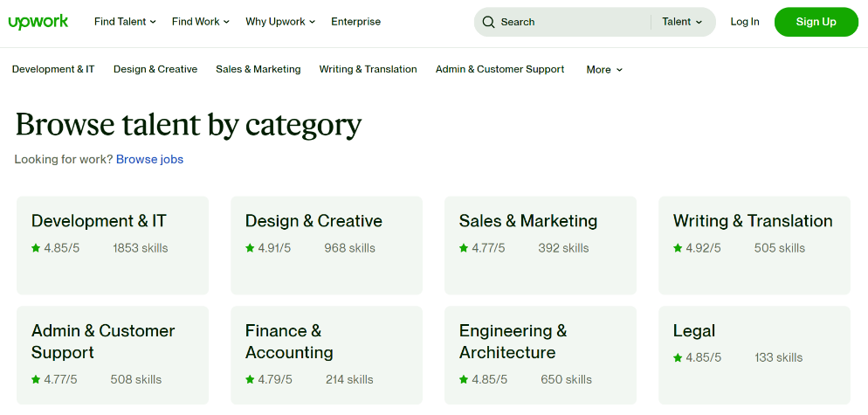The width and height of the screenshot is (868, 415).
Task: Open Enterprise in the top navigation
Action: [x=355, y=22]
